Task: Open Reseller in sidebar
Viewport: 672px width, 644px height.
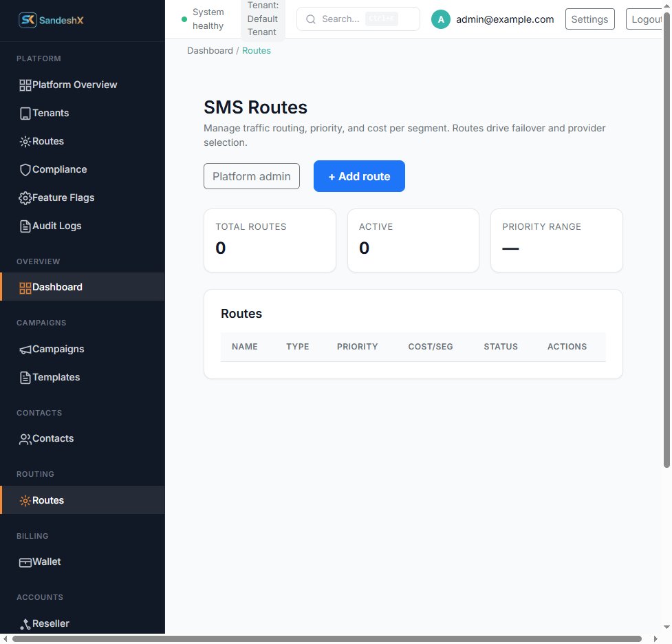Action: 83,624
